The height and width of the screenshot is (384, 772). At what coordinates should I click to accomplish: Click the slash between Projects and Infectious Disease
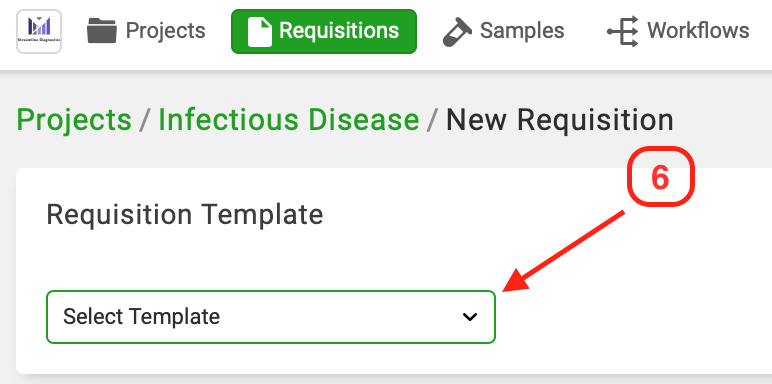[x=145, y=120]
